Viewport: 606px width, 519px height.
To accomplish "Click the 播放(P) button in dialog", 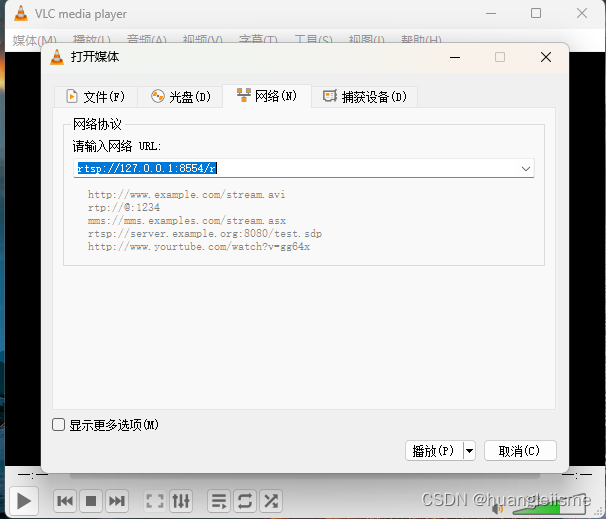I will tap(434, 451).
